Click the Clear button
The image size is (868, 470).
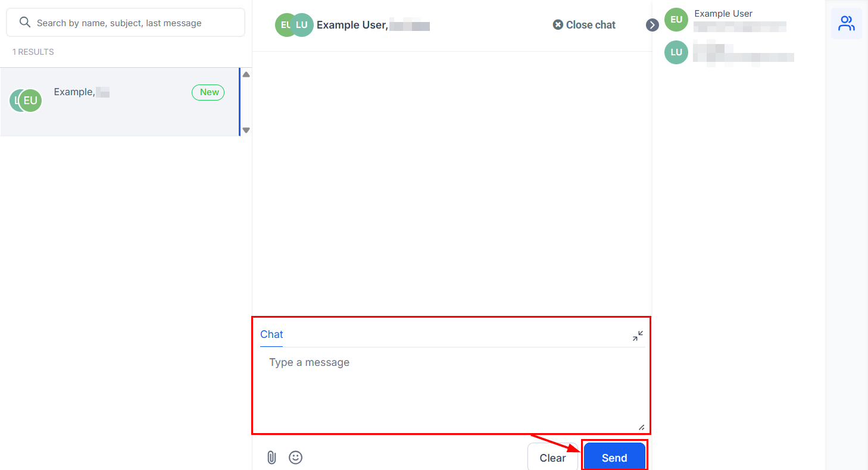[x=552, y=458]
